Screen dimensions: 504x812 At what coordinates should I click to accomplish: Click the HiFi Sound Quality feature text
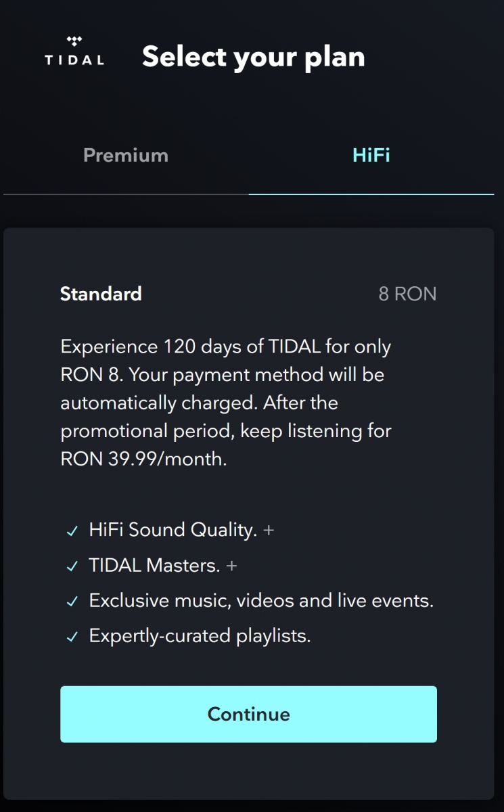click(x=173, y=530)
